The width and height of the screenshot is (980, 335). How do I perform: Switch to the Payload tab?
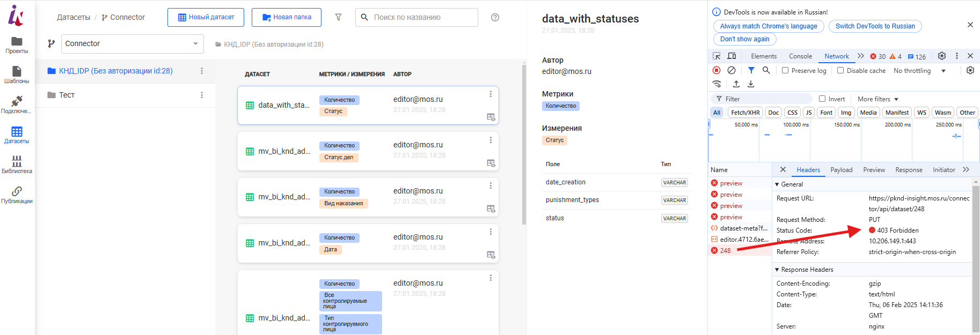point(841,170)
